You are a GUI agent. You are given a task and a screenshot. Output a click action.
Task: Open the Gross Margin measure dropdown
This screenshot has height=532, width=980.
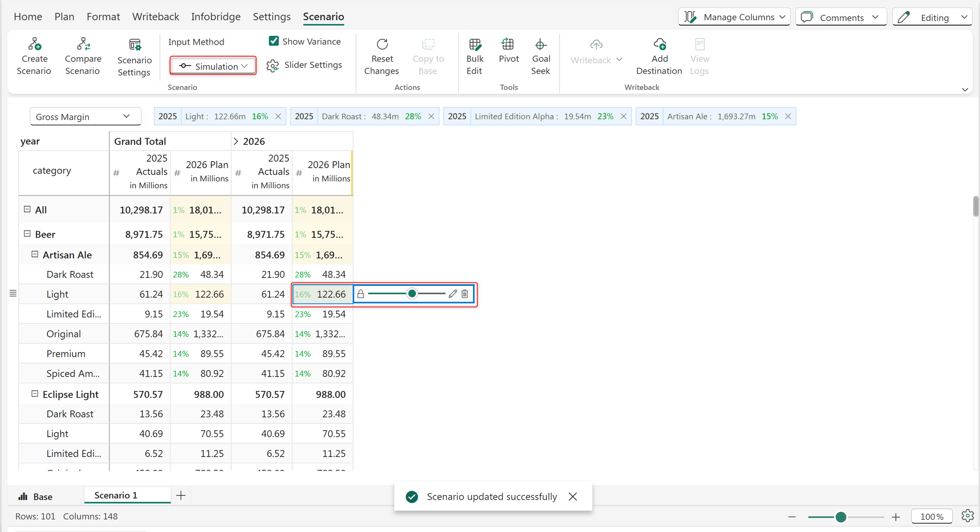coord(85,116)
